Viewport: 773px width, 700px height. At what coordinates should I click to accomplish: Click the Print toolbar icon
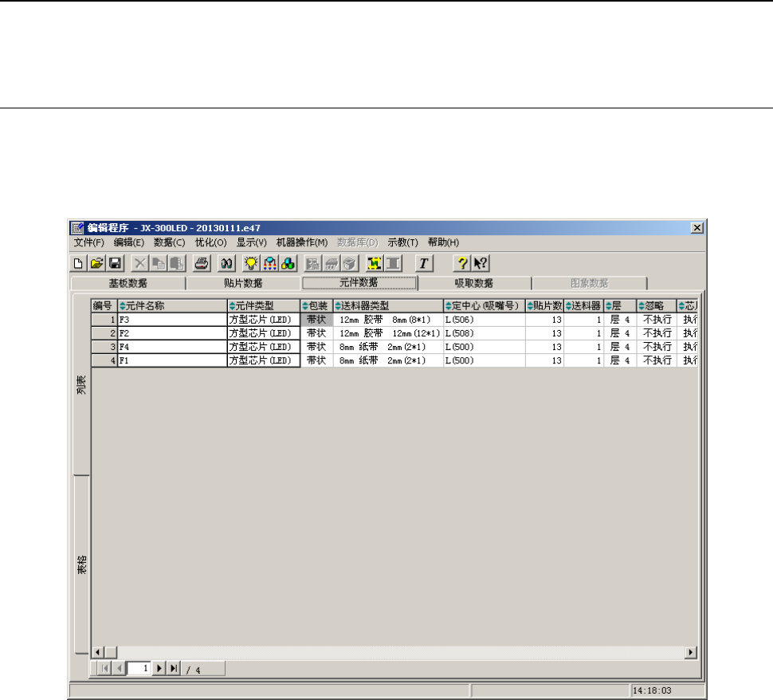coord(201,263)
